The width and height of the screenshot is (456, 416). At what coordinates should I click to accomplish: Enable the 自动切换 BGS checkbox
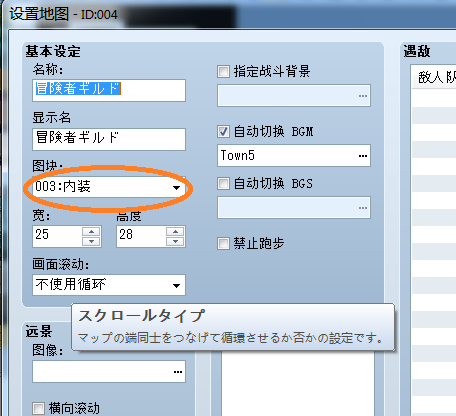point(223,183)
